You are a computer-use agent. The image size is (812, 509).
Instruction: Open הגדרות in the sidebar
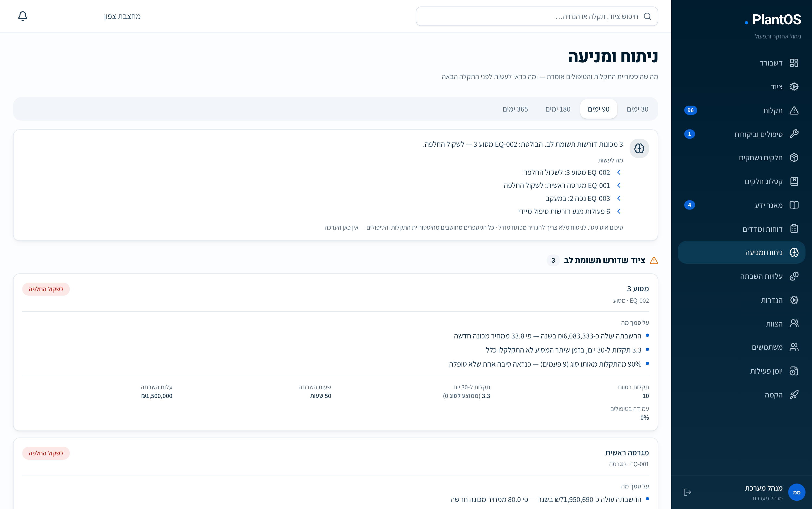click(x=741, y=300)
